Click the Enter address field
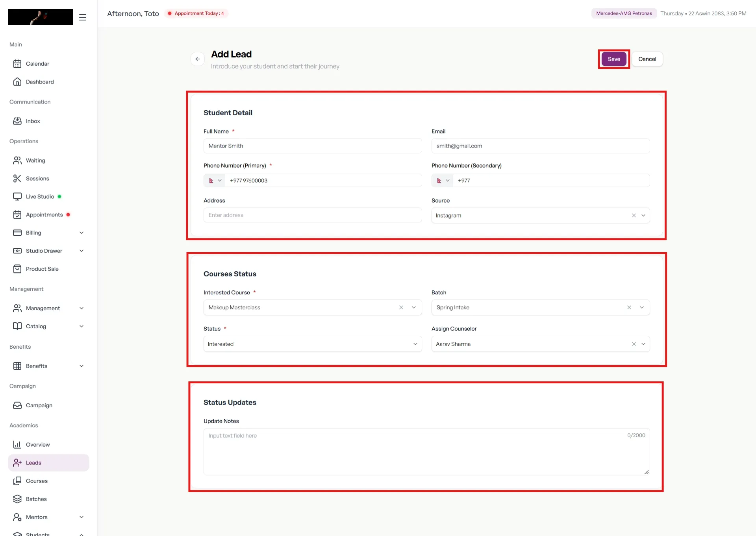 coord(313,215)
